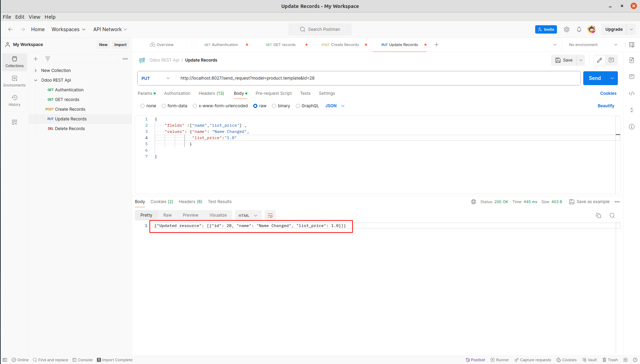
Task: Click the Cookies link under Send
Action: (x=608, y=93)
